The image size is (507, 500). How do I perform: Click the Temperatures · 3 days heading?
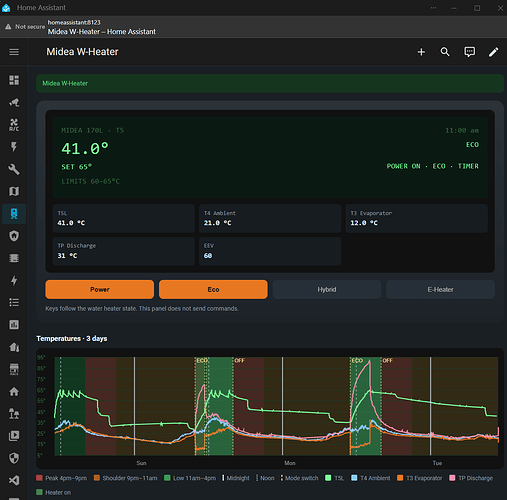coord(72,339)
